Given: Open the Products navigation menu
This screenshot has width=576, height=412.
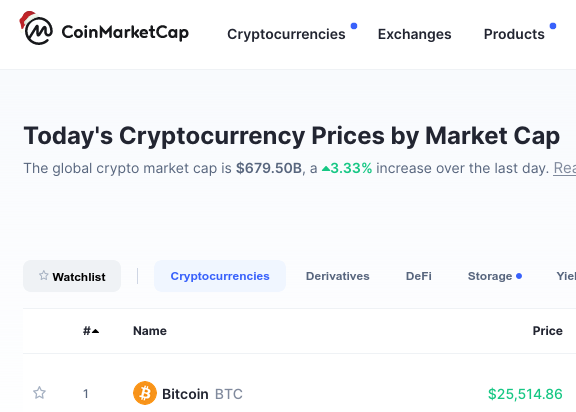Looking at the screenshot, I should (514, 34).
